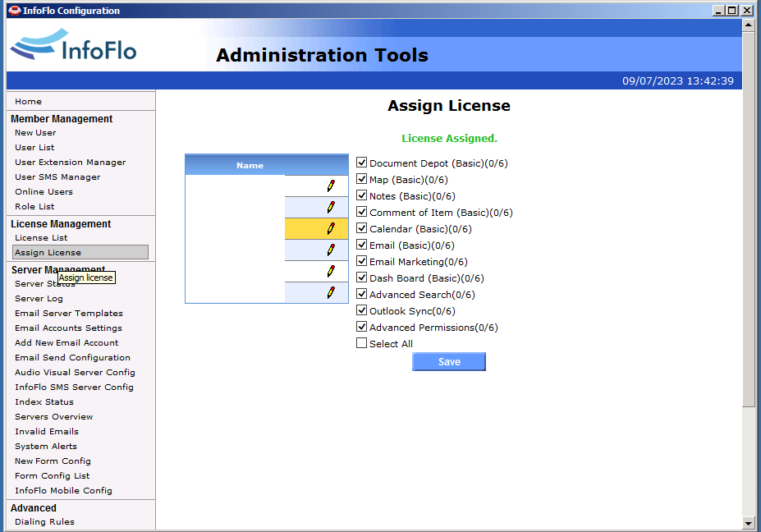Click the pencil icon in the fifth table row
This screenshot has height=532, width=761.
tap(331, 271)
